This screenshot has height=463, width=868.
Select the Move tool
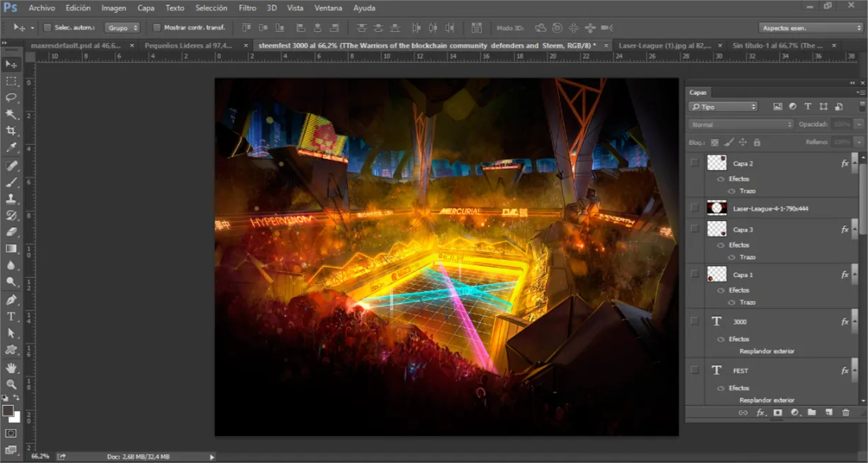(11, 64)
